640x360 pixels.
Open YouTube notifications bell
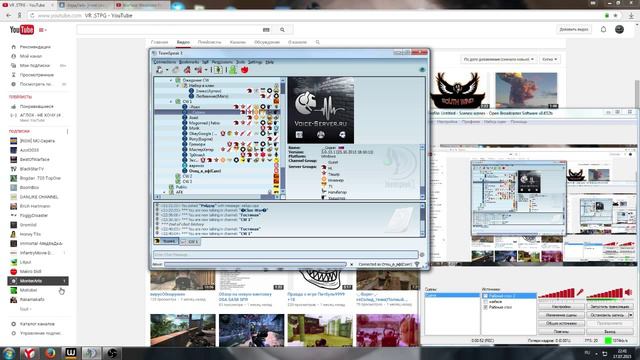click(603, 29)
